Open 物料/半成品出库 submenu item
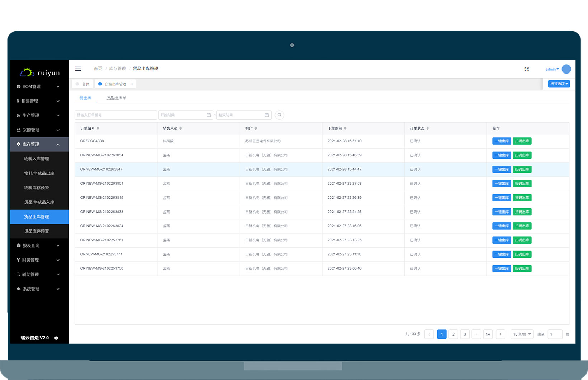The height and width of the screenshot is (380, 588). point(39,173)
